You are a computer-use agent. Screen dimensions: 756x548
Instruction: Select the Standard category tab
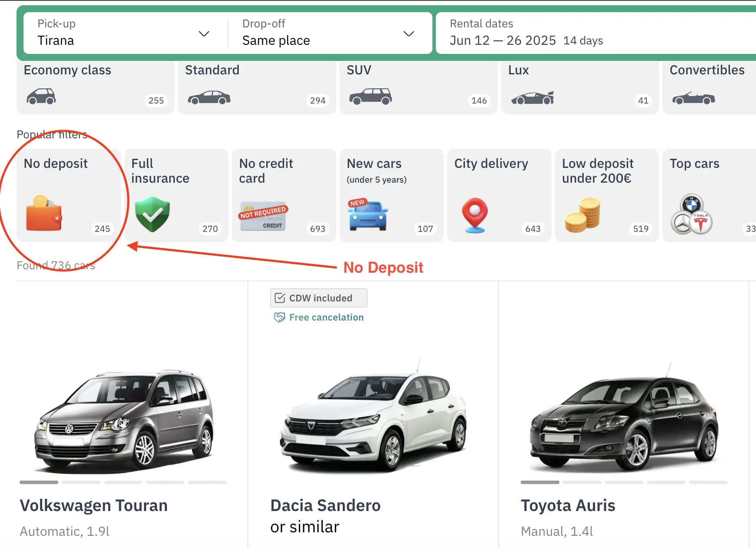[x=257, y=87]
